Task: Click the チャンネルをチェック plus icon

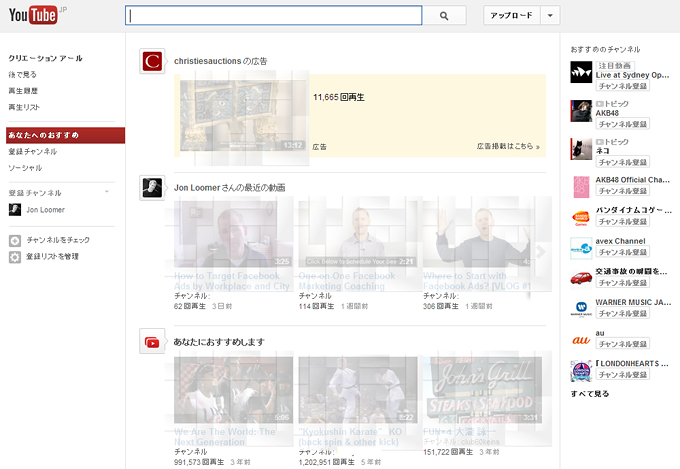Action: [15, 241]
